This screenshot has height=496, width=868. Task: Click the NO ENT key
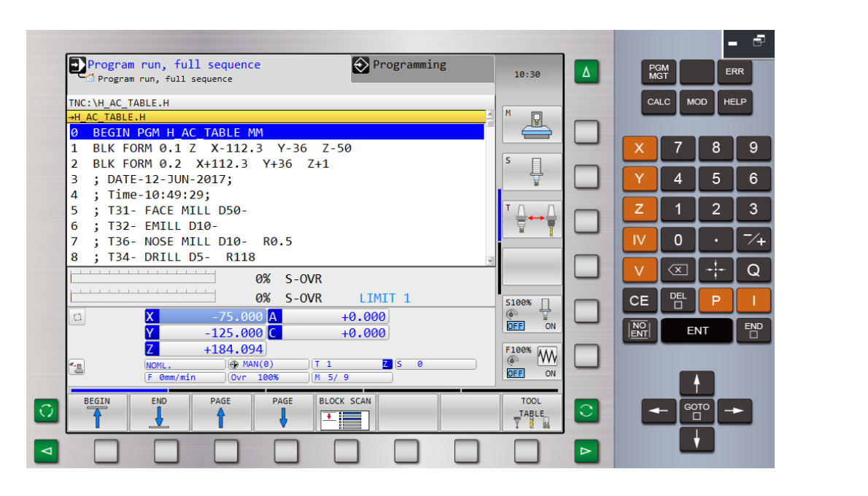640,330
